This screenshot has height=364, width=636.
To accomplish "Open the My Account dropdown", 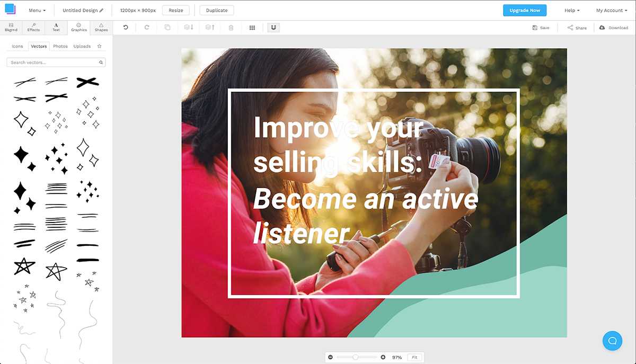I will click(x=612, y=11).
